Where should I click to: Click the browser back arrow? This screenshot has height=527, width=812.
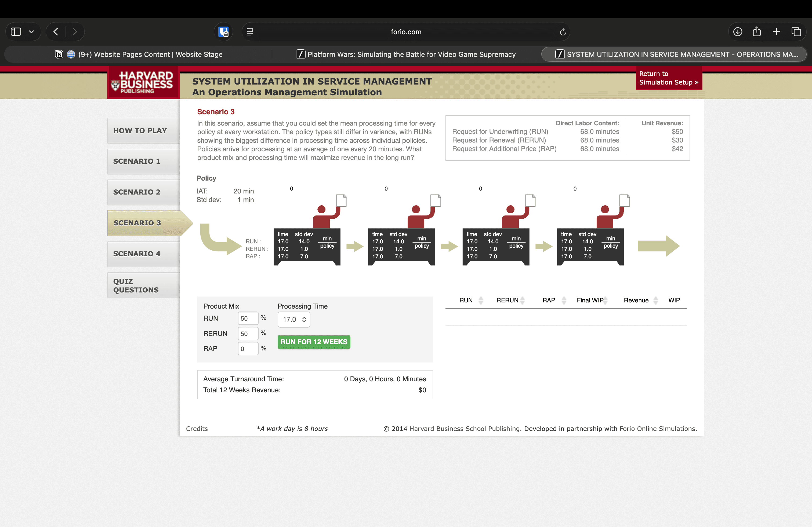(x=56, y=32)
